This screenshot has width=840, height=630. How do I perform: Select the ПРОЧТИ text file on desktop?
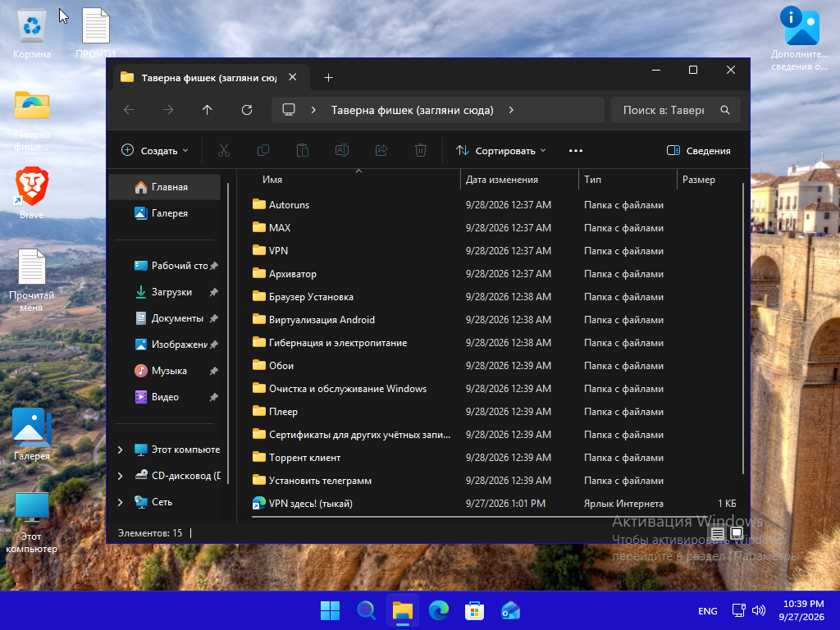(x=95, y=33)
